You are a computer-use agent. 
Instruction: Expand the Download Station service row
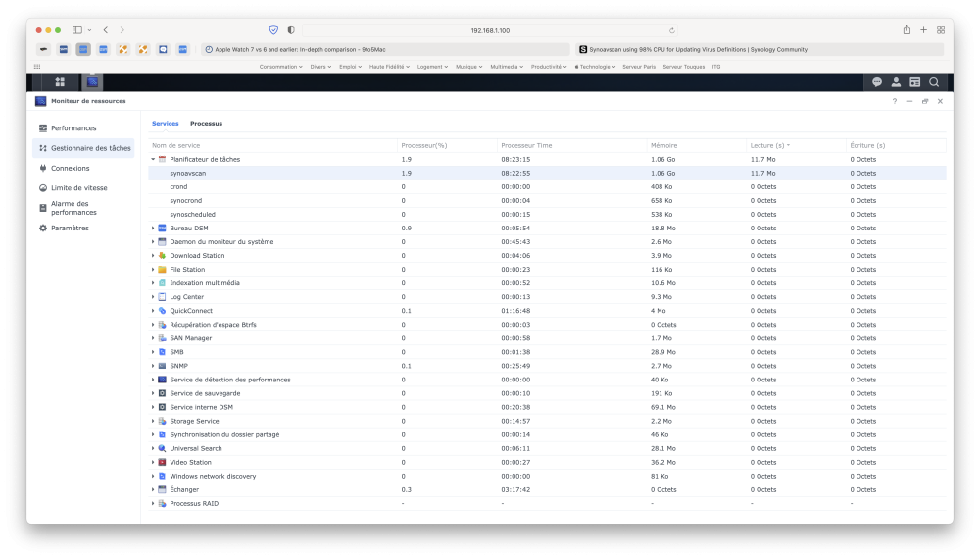[x=153, y=256]
